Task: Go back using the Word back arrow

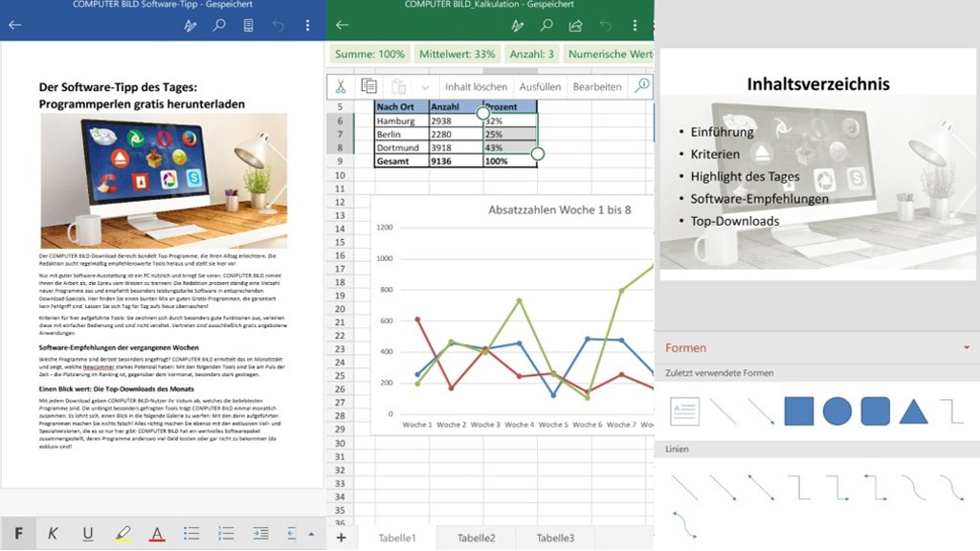Action: point(15,25)
